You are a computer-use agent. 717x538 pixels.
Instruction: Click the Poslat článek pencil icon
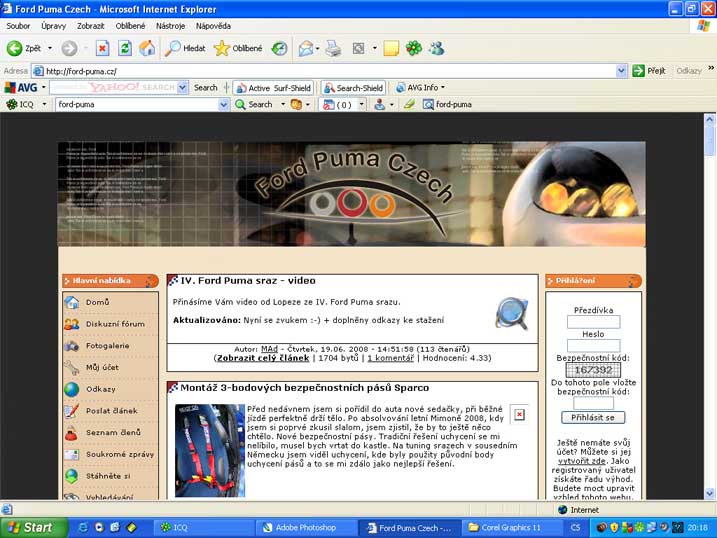click(71, 411)
